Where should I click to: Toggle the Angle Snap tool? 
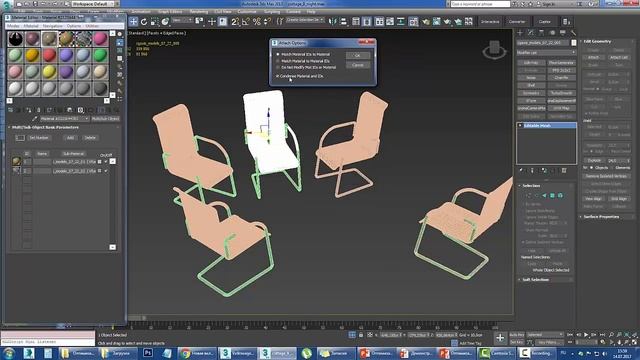point(246,22)
